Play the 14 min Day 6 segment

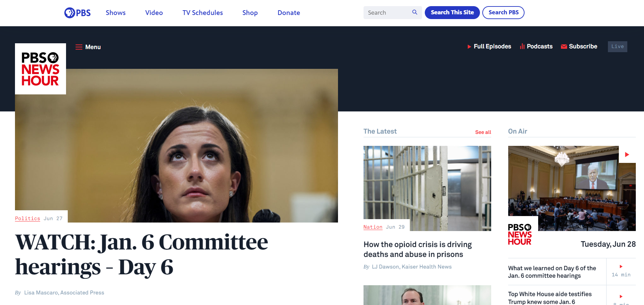(621, 271)
